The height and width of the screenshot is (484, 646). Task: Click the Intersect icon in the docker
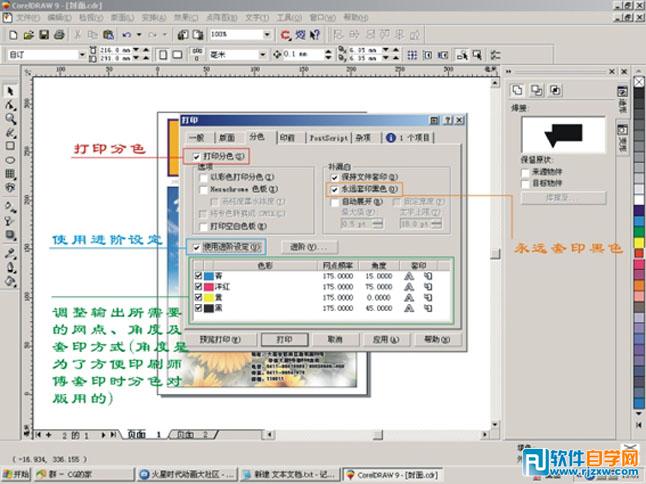(x=555, y=90)
